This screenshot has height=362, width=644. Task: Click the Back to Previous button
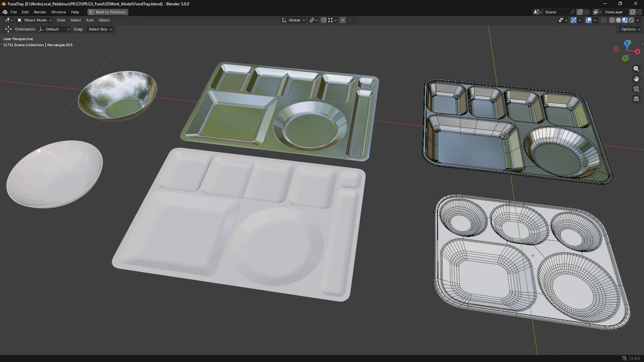pos(107,12)
